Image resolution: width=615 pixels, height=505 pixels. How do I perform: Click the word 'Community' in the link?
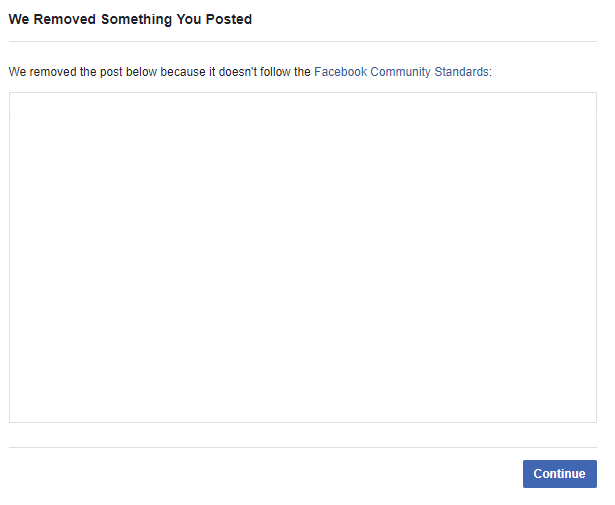[400, 72]
